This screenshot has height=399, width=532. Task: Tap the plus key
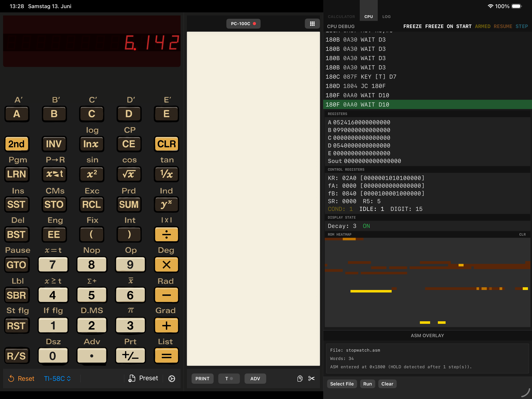[x=166, y=326]
